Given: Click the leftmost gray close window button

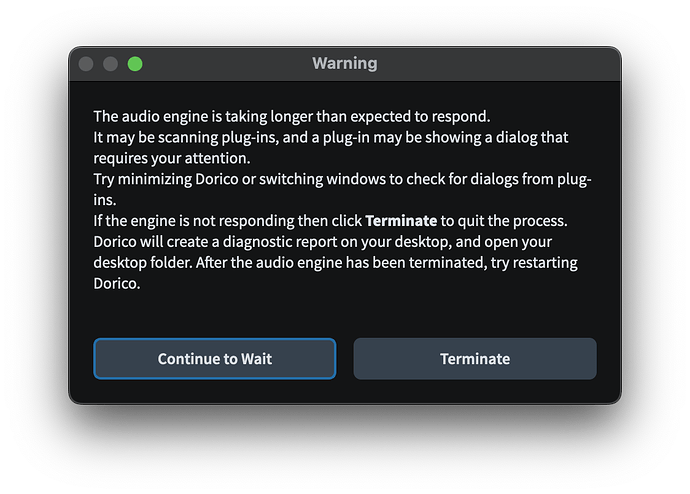Looking at the screenshot, I should (x=86, y=64).
